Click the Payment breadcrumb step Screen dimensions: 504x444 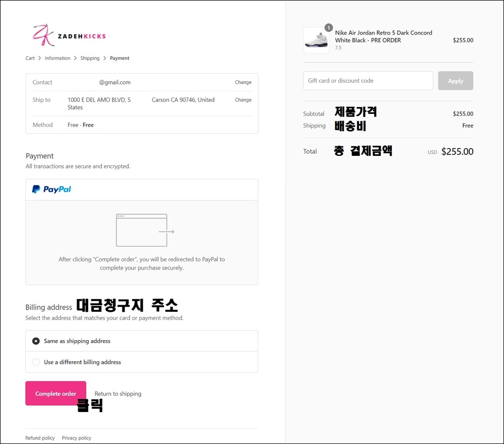(x=120, y=58)
